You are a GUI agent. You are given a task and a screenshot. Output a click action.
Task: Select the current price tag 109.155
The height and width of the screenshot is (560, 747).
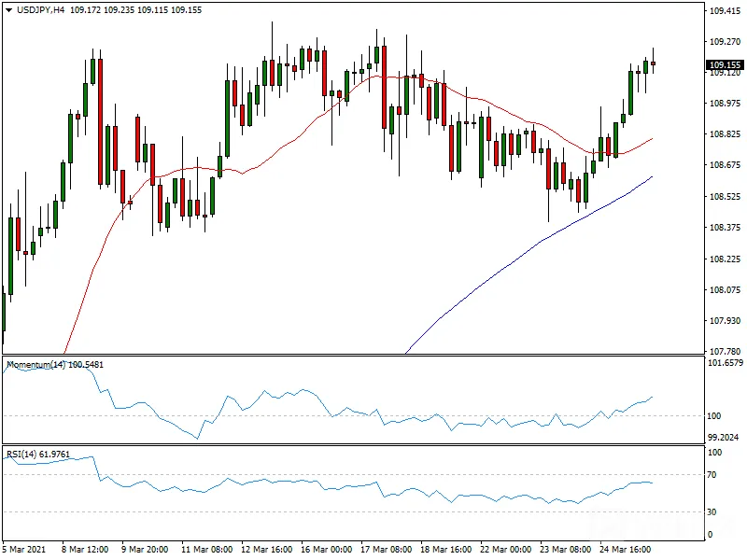coord(725,64)
